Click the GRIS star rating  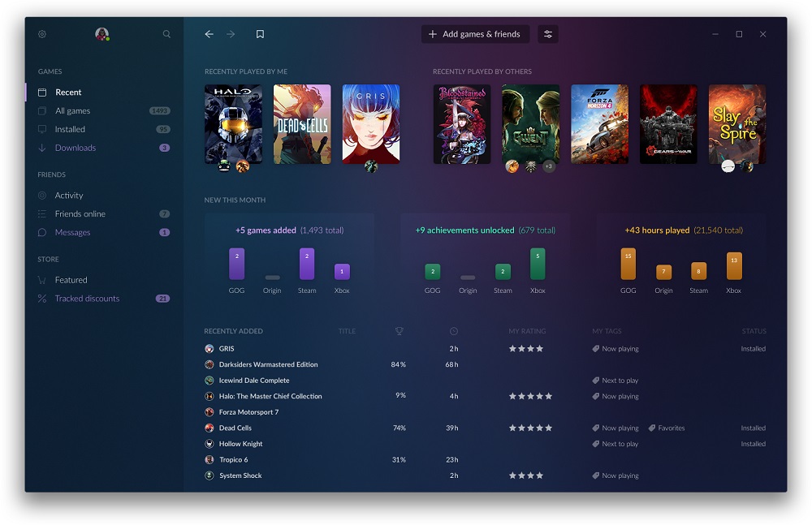click(526, 349)
